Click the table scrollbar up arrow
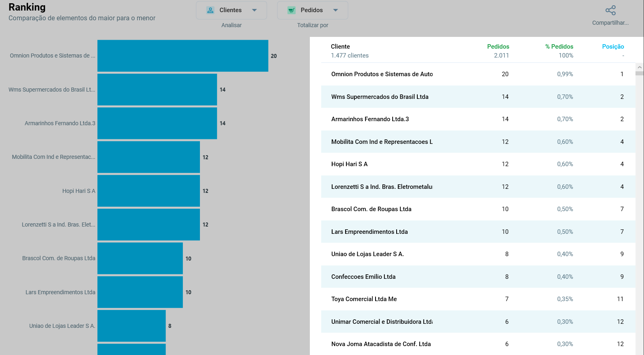The height and width of the screenshot is (355, 644). (x=640, y=67)
